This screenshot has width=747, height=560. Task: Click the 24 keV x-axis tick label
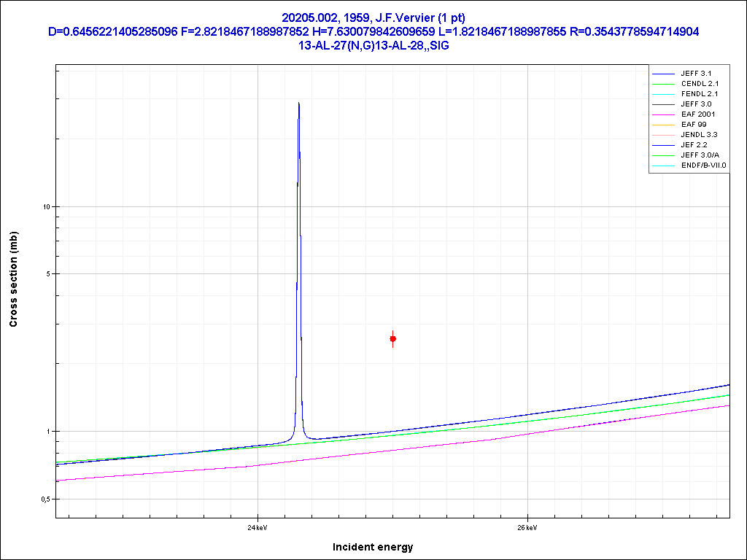coord(257,527)
